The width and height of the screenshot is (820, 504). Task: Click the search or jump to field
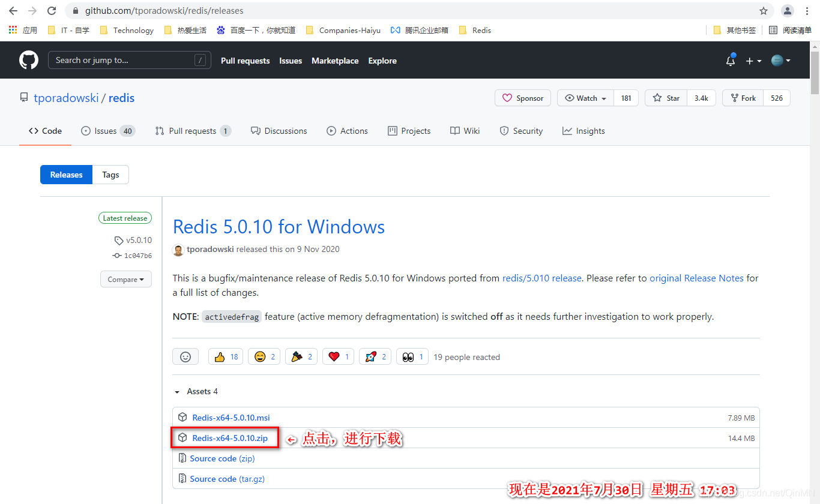click(129, 60)
